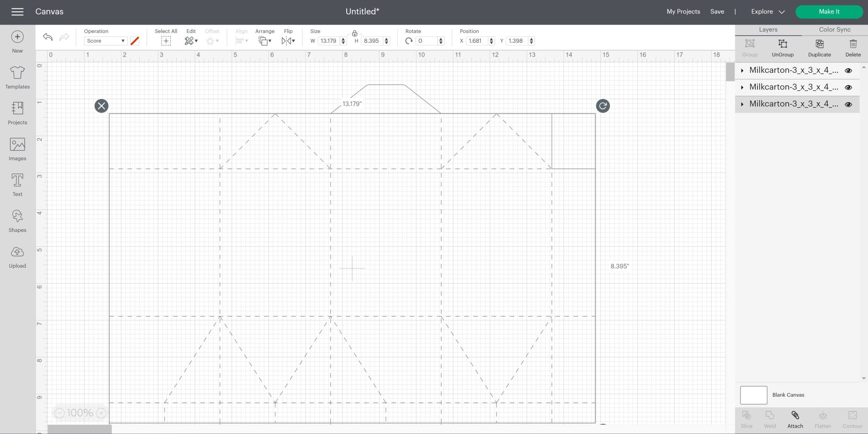Click the rotate handle on the selection
This screenshot has height=434, width=868.
603,106
